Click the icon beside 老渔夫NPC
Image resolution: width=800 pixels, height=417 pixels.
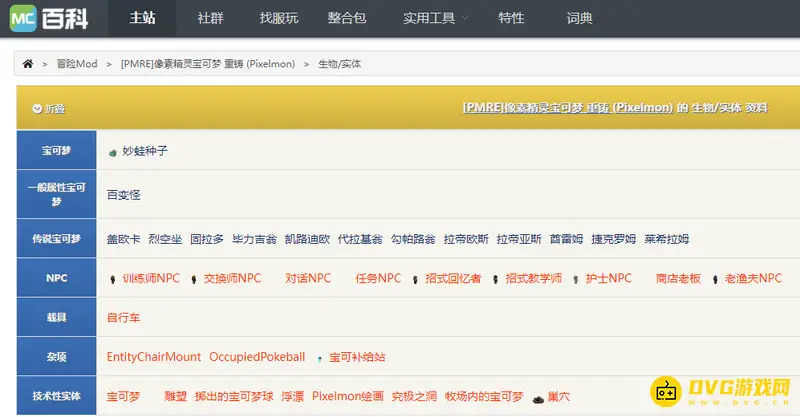[715, 279]
